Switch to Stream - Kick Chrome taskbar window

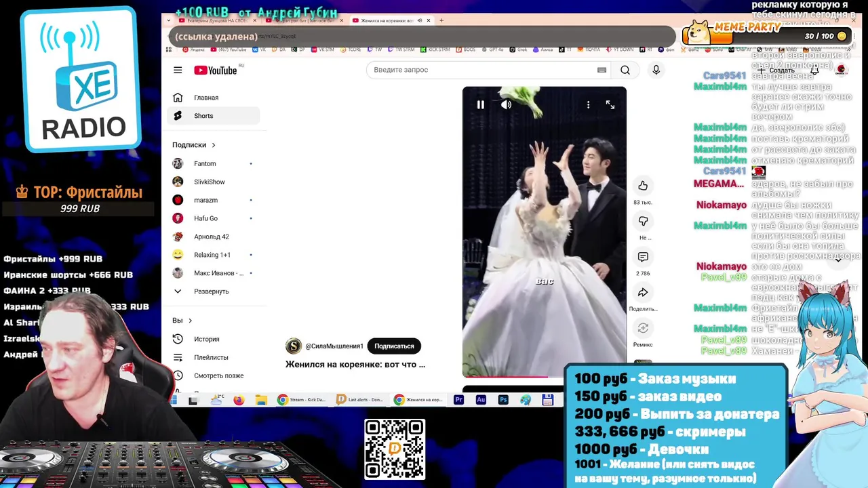[302, 400]
